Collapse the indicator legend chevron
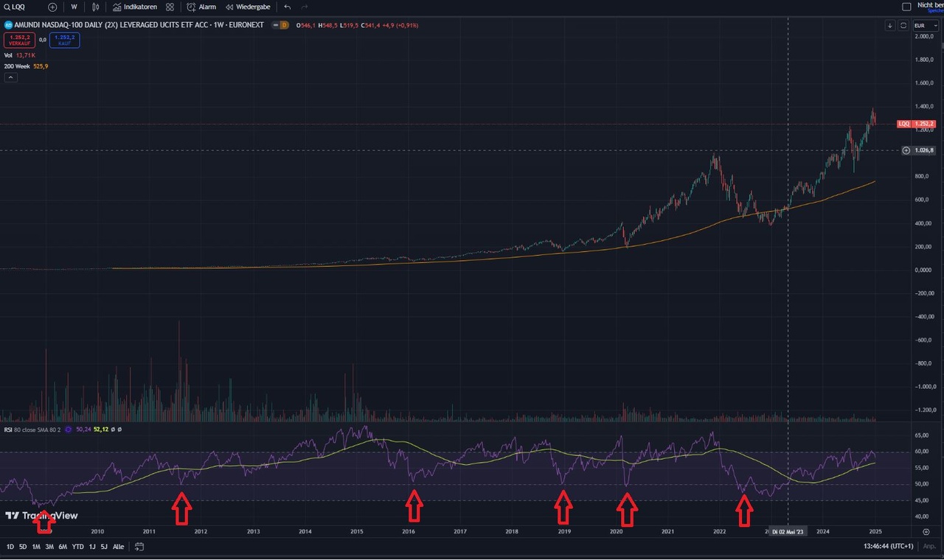This screenshot has height=560, width=944. pyautogui.click(x=12, y=77)
